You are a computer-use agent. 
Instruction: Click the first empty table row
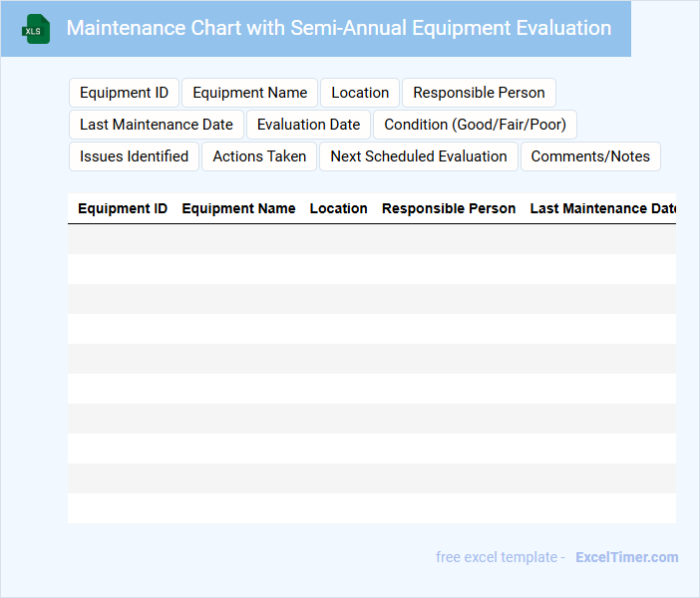coord(371,239)
